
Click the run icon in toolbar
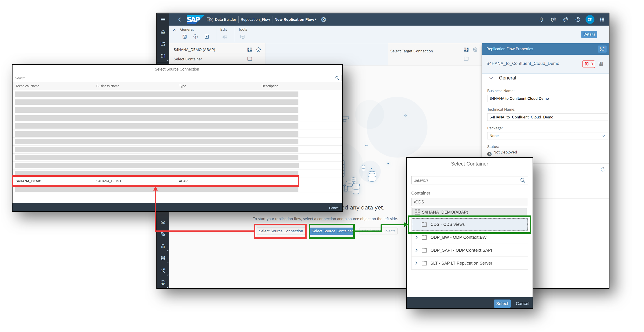pyautogui.click(x=206, y=37)
